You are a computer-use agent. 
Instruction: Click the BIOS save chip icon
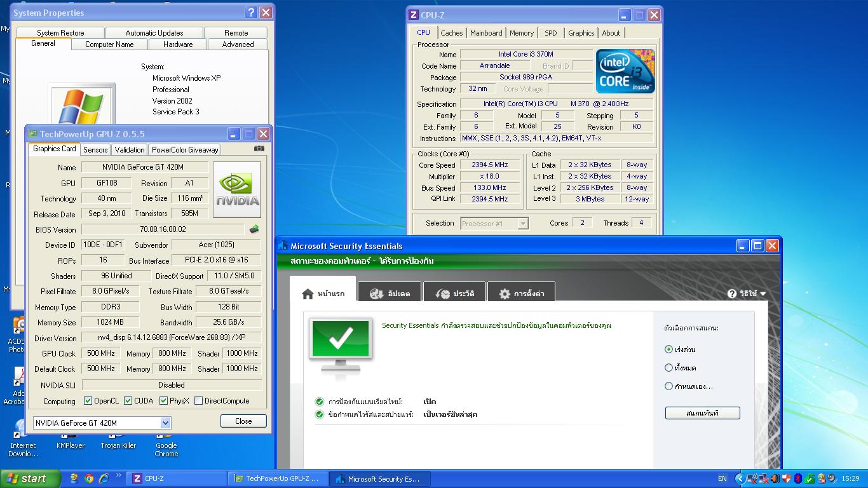coord(254,229)
